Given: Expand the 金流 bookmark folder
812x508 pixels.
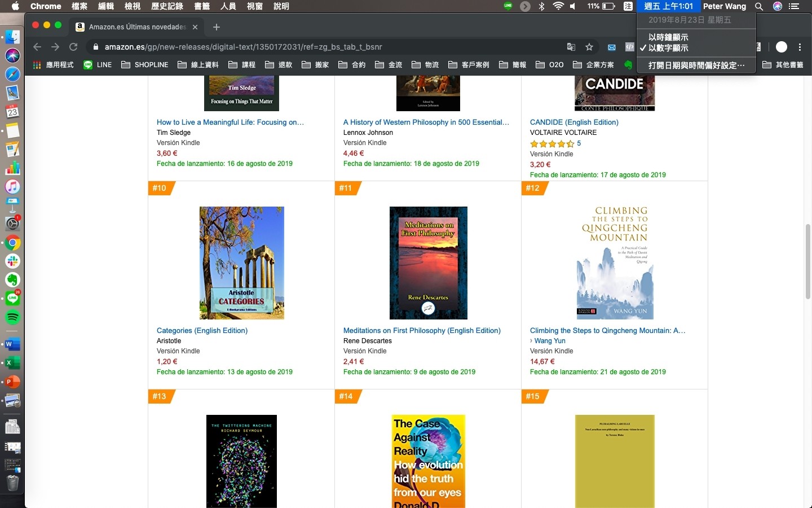Looking at the screenshot, I should (x=389, y=65).
